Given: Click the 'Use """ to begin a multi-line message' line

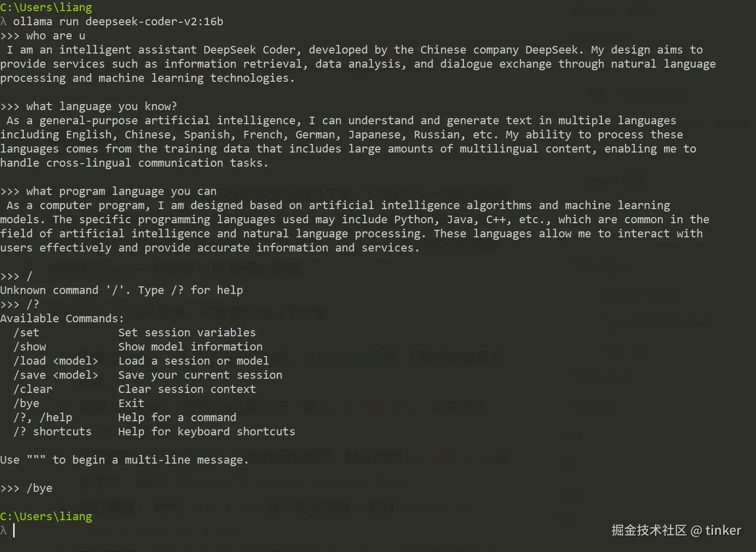Looking at the screenshot, I should pos(124,460).
